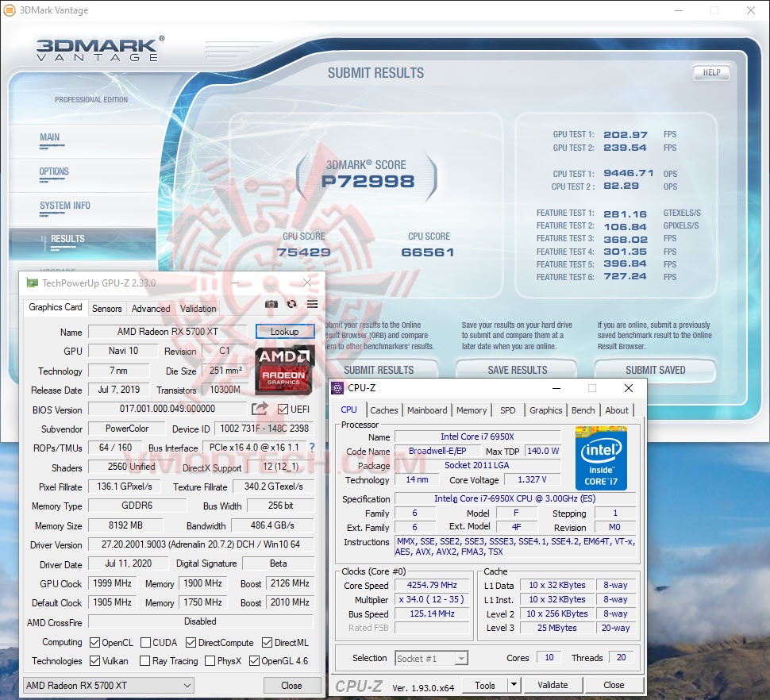Toggle the DirectML checkbox
Viewport: 770px width, 700px height.
[x=268, y=643]
